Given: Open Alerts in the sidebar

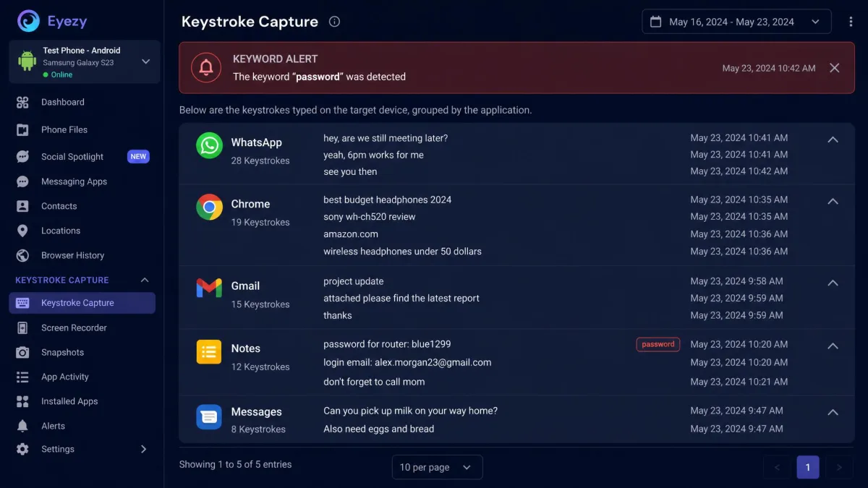Looking at the screenshot, I should coord(53,426).
